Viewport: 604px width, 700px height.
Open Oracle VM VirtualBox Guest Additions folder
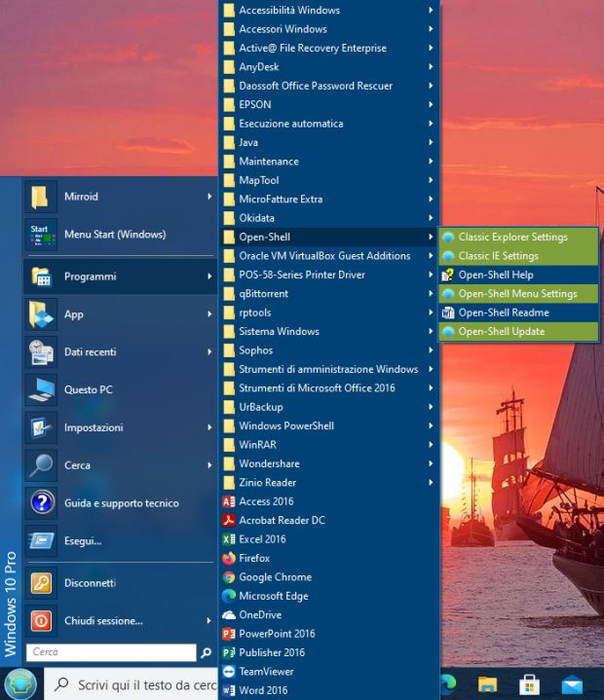tap(329, 256)
